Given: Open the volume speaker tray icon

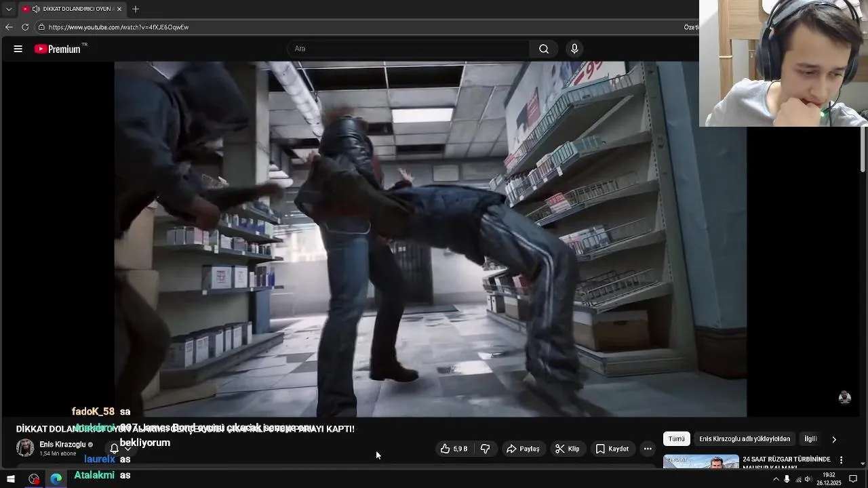Looking at the screenshot, I should click(x=808, y=479).
